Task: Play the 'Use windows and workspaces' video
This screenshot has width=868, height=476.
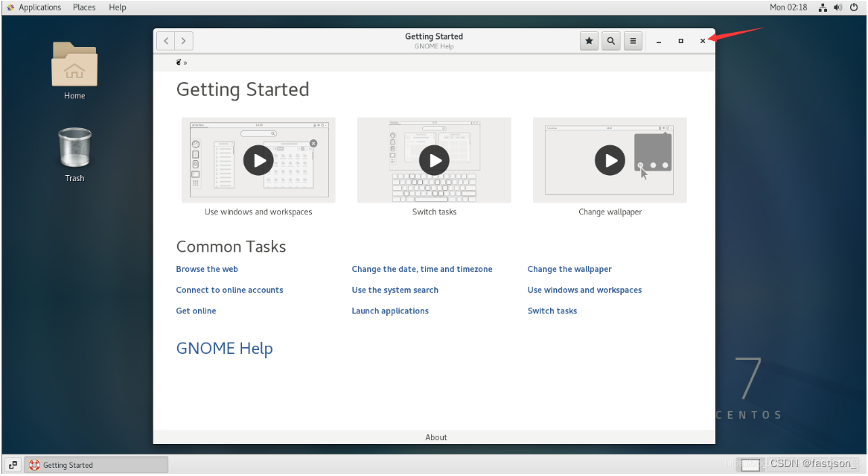Action: tap(258, 160)
